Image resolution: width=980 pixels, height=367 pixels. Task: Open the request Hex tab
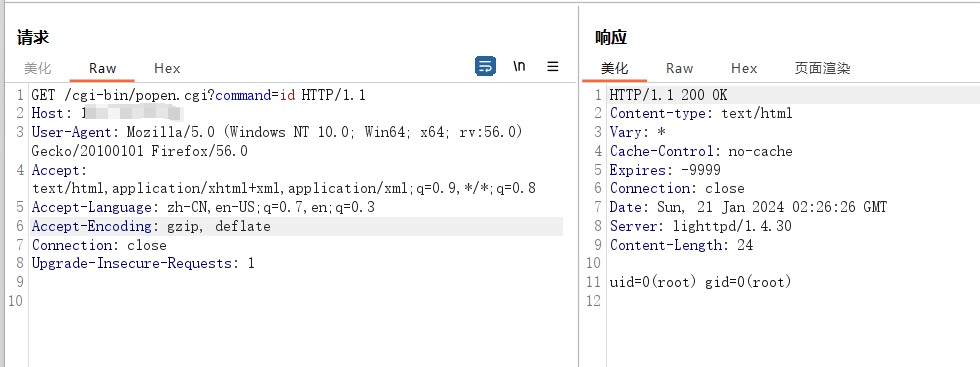[167, 68]
